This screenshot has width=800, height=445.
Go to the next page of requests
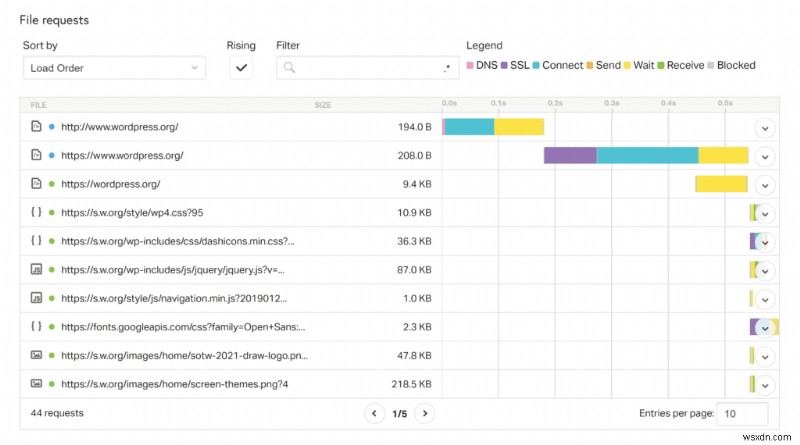pyautogui.click(x=424, y=413)
